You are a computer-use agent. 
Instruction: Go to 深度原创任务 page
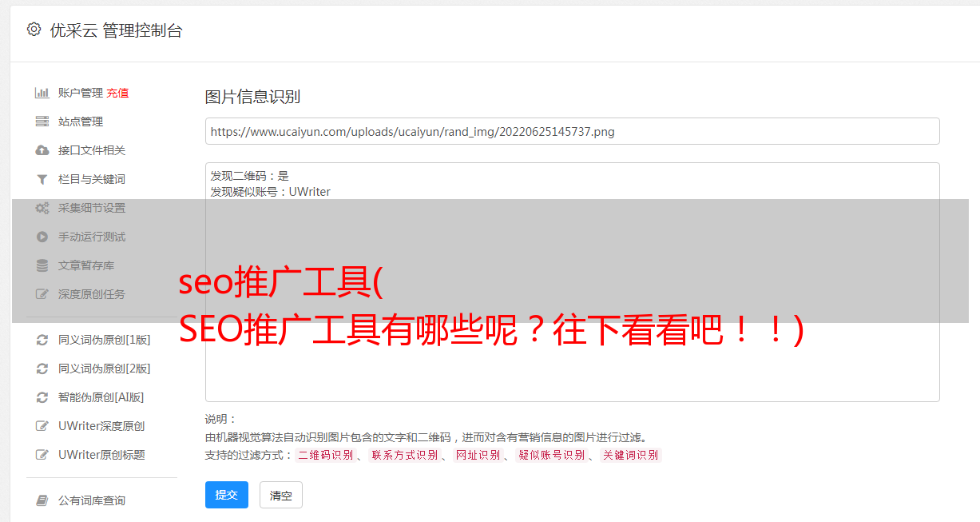click(92, 294)
